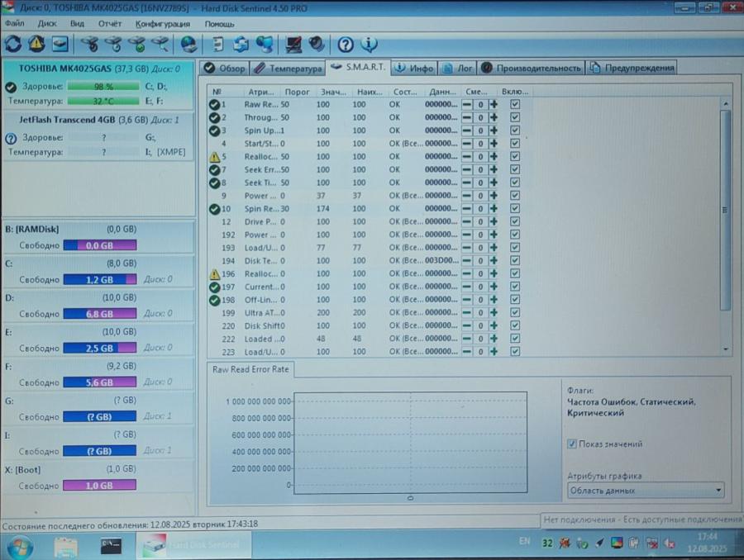Click the warning icon on row 5 Realloc
This screenshot has width=744, height=560.
(x=214, y=156)
